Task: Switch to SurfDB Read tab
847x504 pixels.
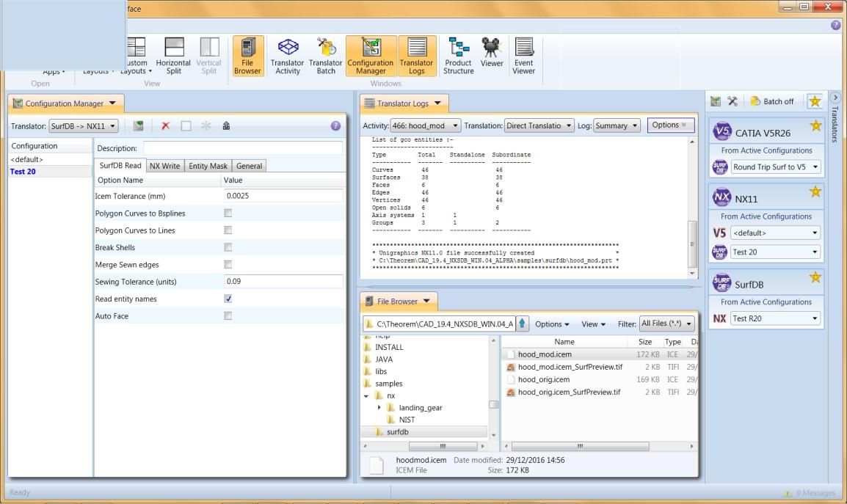Action: tap(120, 165)
